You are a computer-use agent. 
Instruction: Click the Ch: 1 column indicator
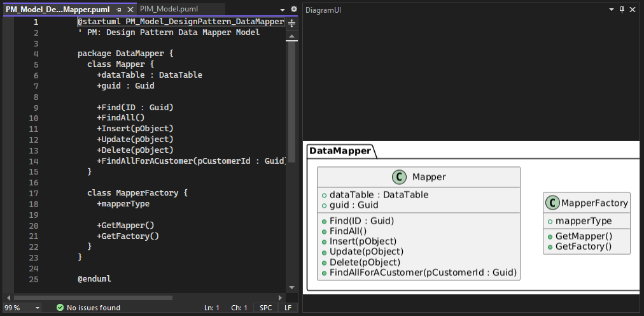[239, 308]
